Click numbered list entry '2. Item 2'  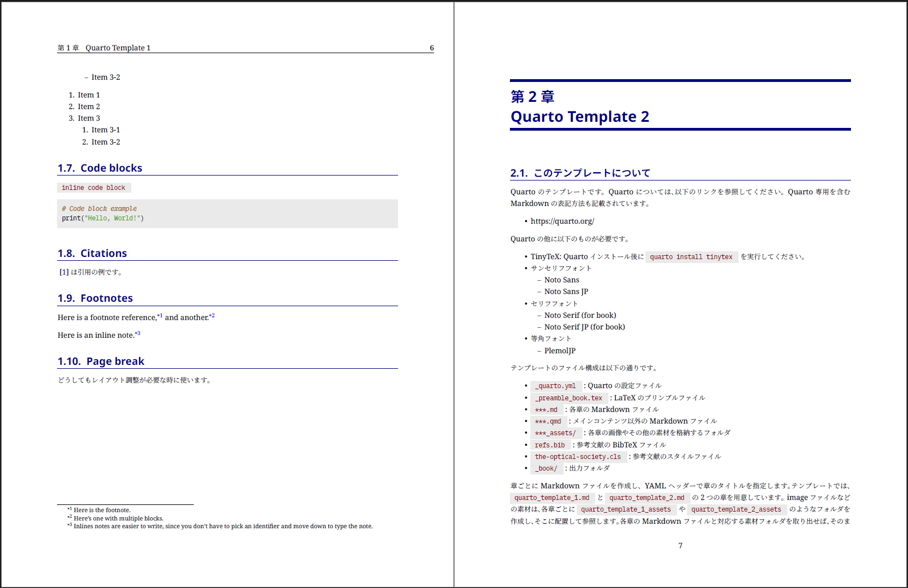84,106
